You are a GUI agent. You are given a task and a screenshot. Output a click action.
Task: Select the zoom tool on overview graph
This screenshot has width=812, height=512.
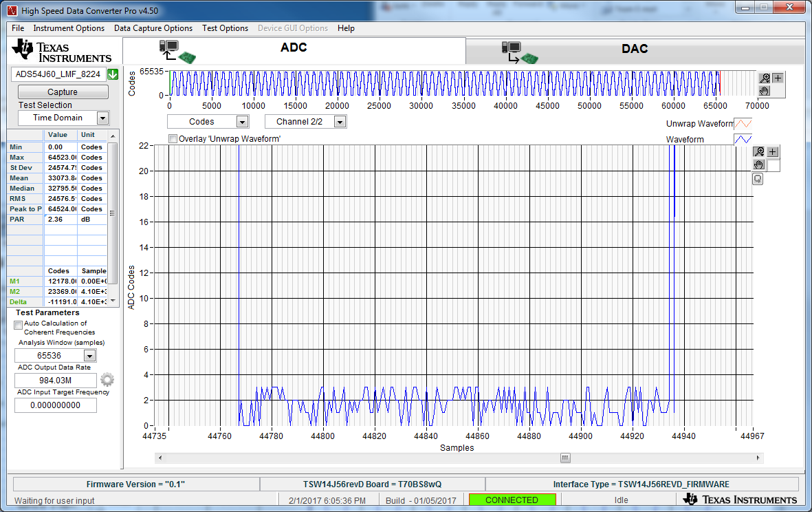[765, 78]
